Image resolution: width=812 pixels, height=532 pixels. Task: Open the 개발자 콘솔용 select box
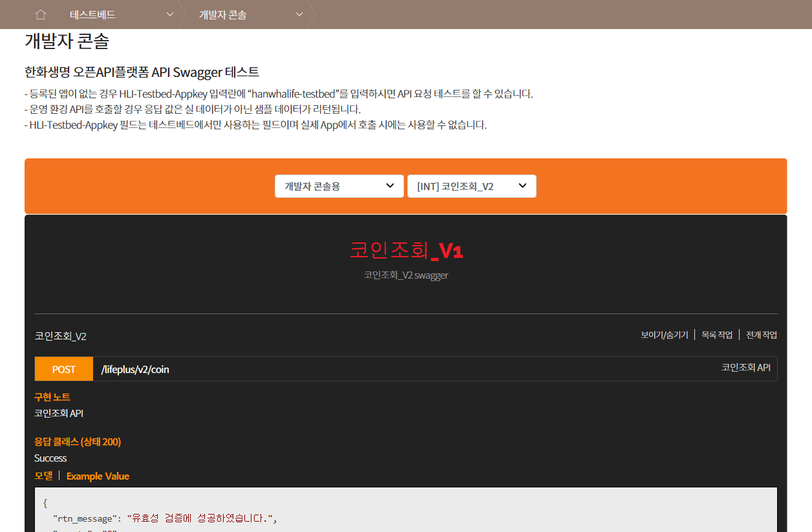(x=339, y=186)
